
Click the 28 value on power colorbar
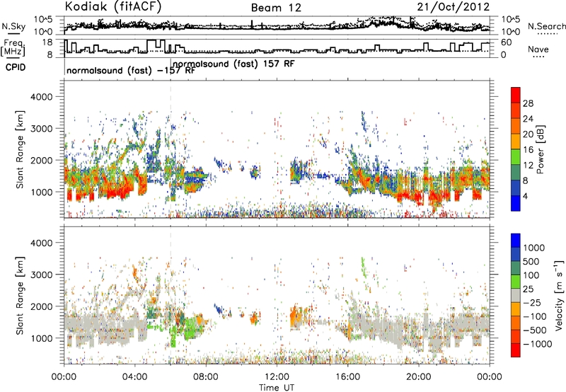[528, 103]
